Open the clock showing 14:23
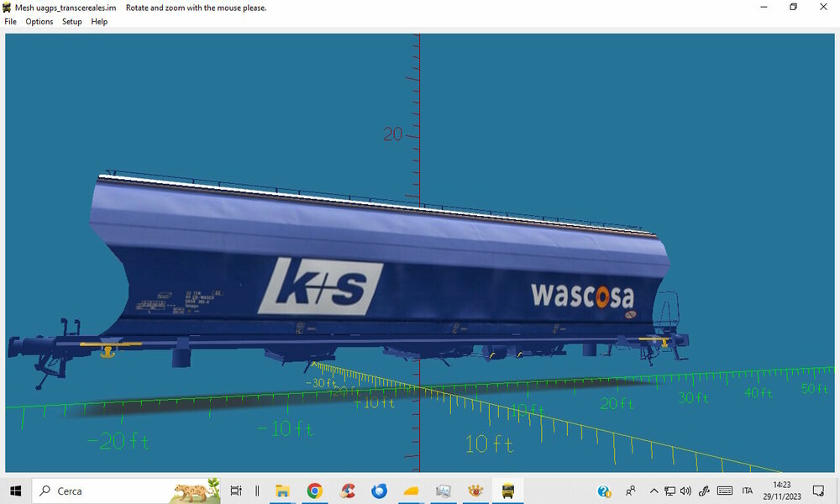840x504 pixels. [782, 491]
